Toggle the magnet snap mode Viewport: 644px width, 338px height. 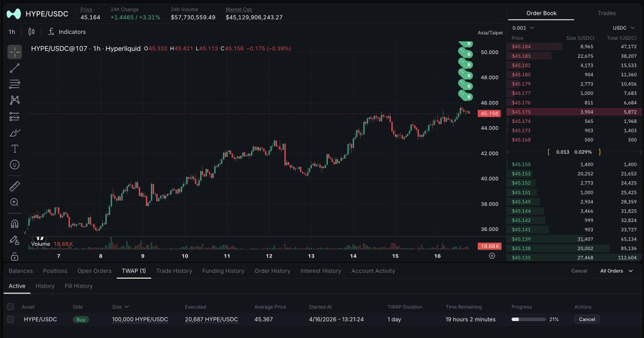tap(14, 224)
